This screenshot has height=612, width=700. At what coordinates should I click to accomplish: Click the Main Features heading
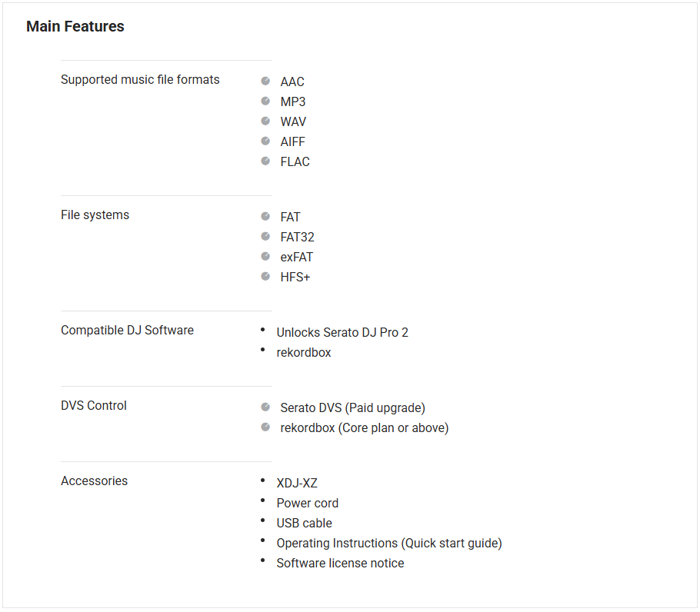[75, 27]
